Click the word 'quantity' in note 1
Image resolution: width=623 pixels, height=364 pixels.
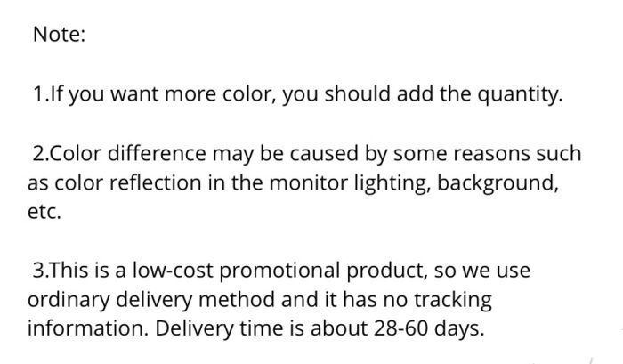click(x=519, y=95)
